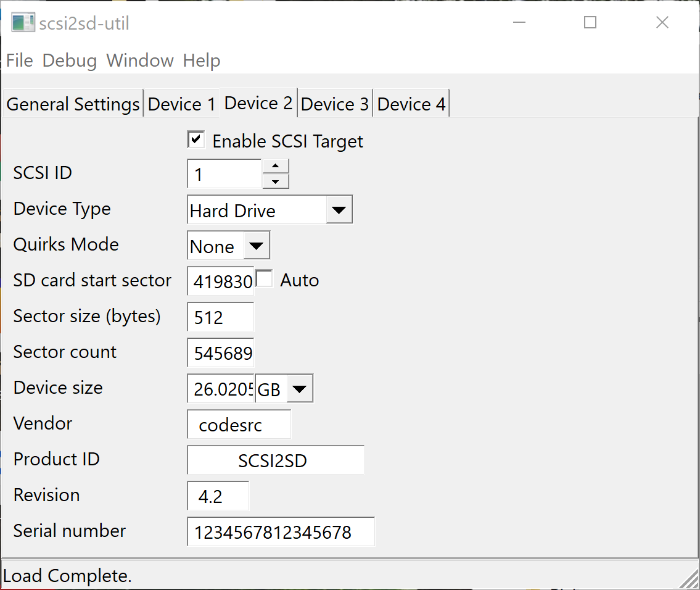The height and width of the screenshot is (590, 700).
Task: Click the 'Sector count' label
Action: tap(65, 352)
